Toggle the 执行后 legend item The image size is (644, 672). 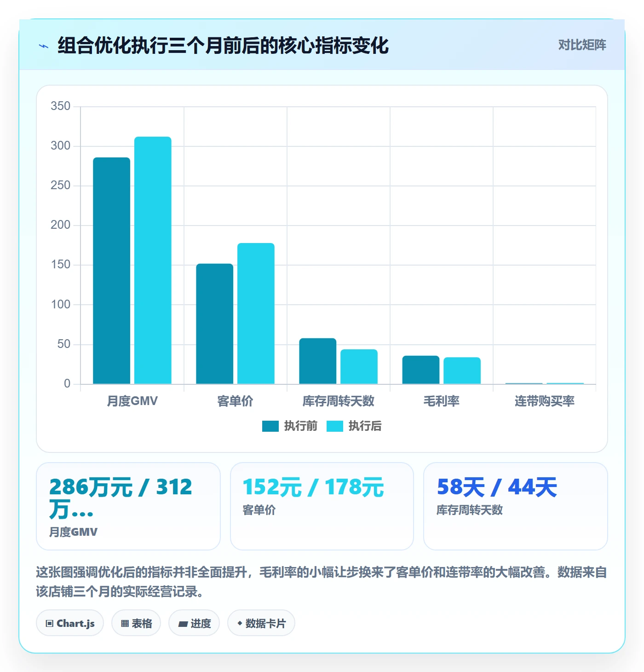(x=354, y=426)
